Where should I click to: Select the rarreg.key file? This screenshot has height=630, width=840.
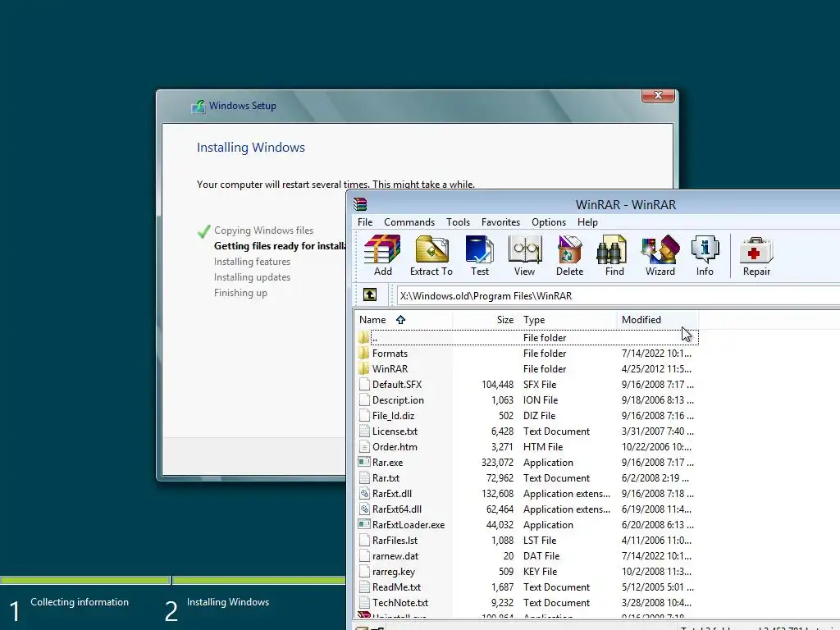(394, 571)
